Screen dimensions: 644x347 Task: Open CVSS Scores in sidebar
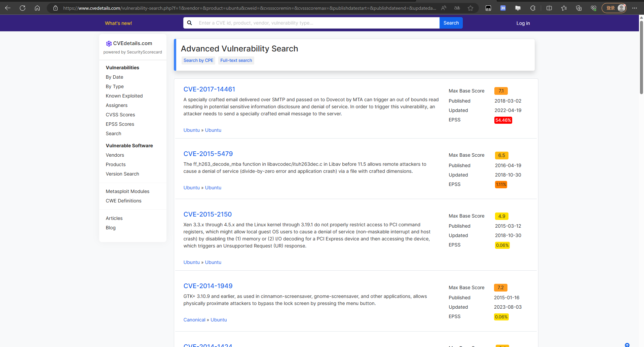[120, 115]
